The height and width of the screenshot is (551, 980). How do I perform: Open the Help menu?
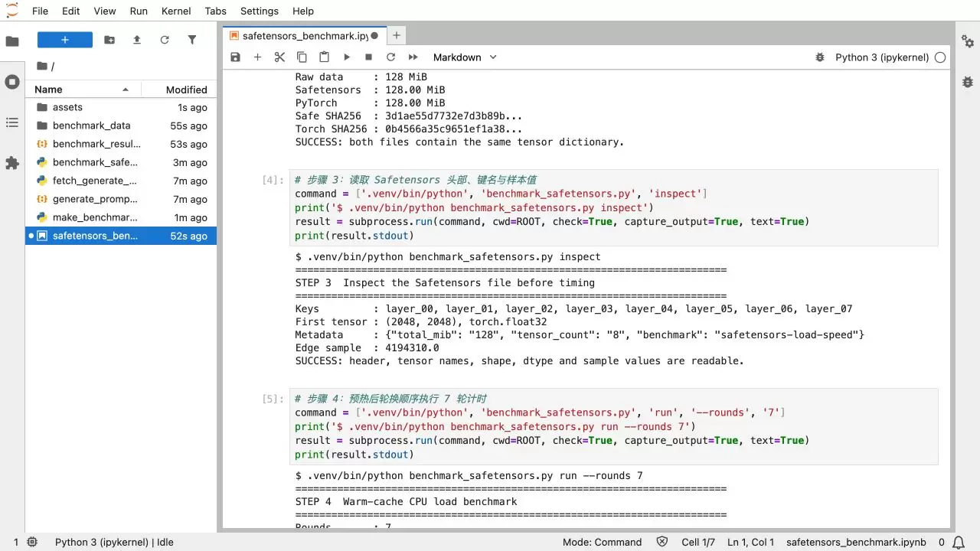tap(303, 11)
